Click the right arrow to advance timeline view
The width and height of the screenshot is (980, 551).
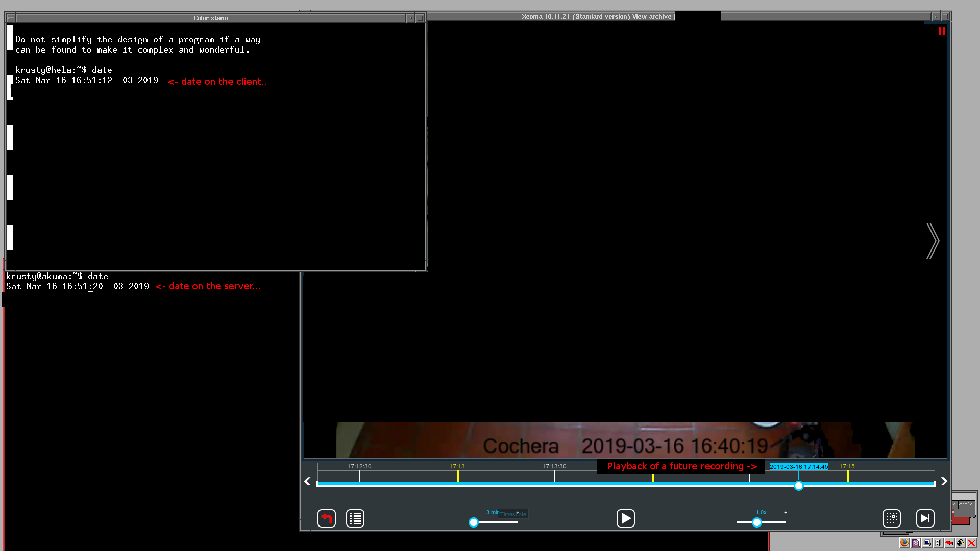(x=944, y=481)
